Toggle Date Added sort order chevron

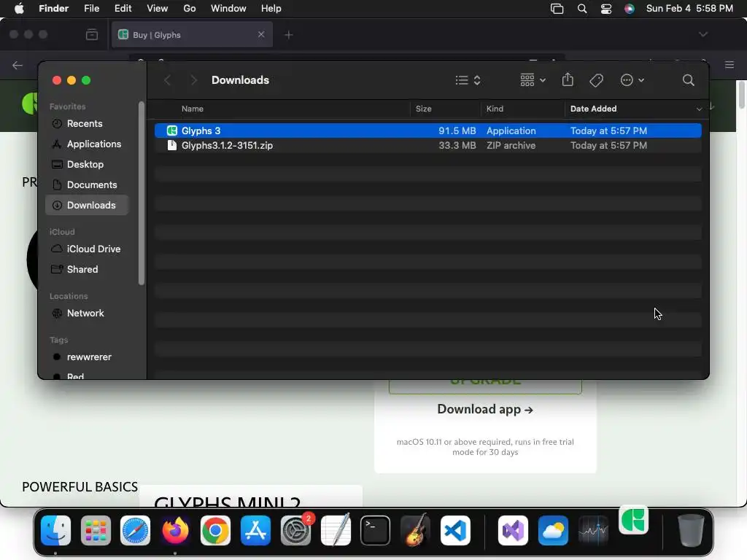coord(699,109)
